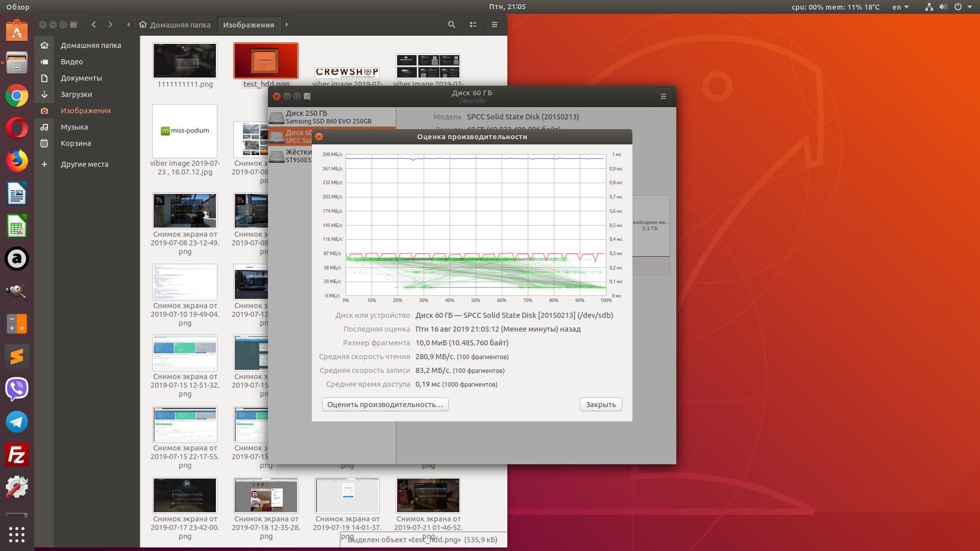
Task: Select screenshot 2019-07-08 23-12-49 thumbnail
Action: coord(185,210)
